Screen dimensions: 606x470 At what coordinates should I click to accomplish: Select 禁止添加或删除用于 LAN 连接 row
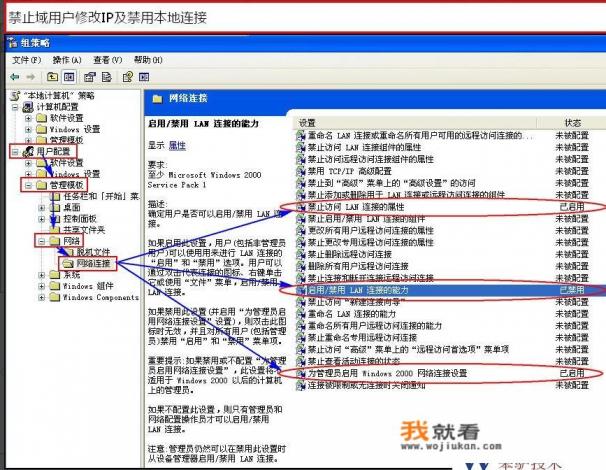(x=443, y=195)
